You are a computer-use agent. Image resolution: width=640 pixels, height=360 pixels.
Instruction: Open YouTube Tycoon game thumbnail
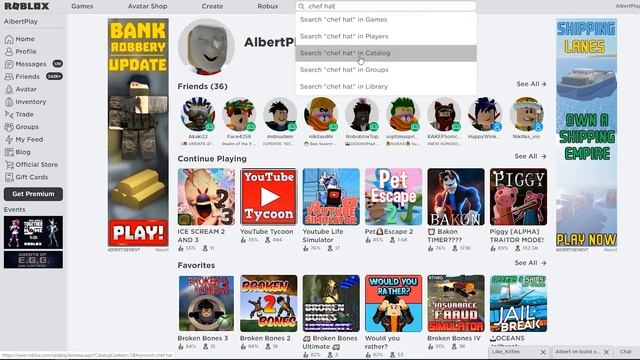click(269, 197)
